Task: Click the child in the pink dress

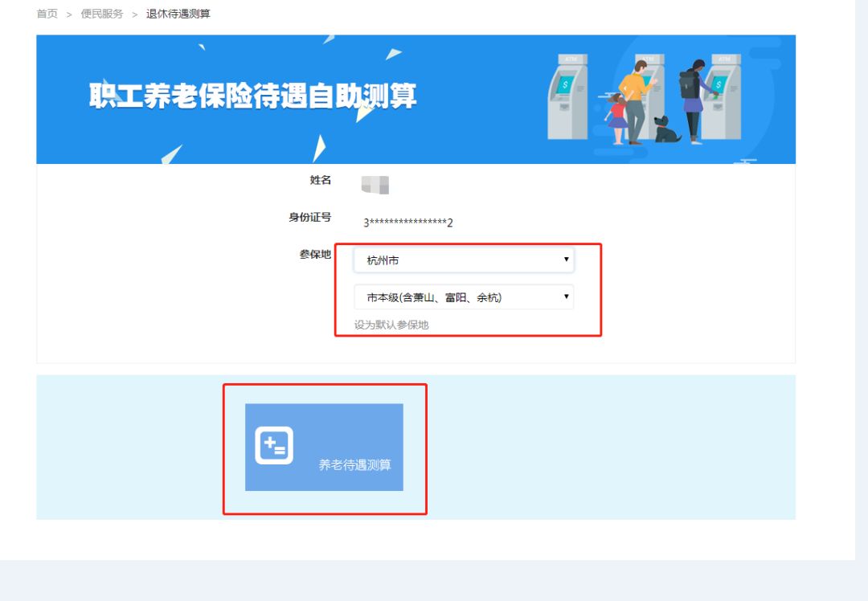Action: 617,118
